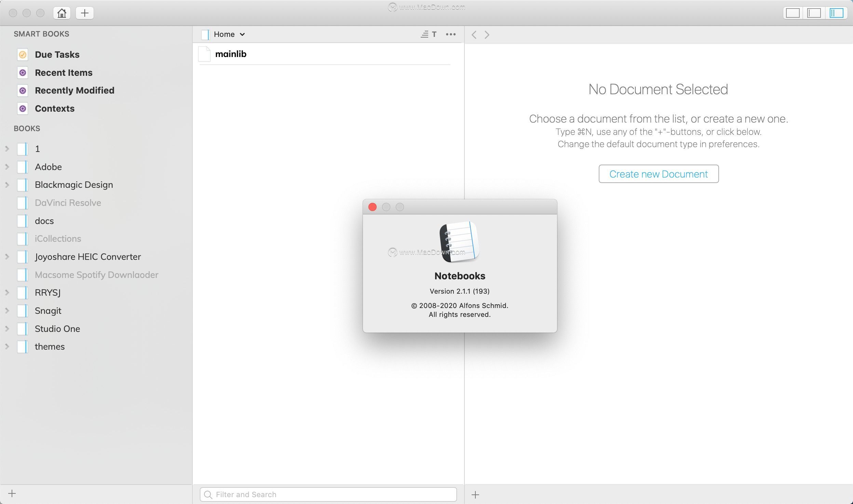This screenshot has height=504, width=853.
Task: Click the notebook icon beside Snagit
Action: click(23, 311)
